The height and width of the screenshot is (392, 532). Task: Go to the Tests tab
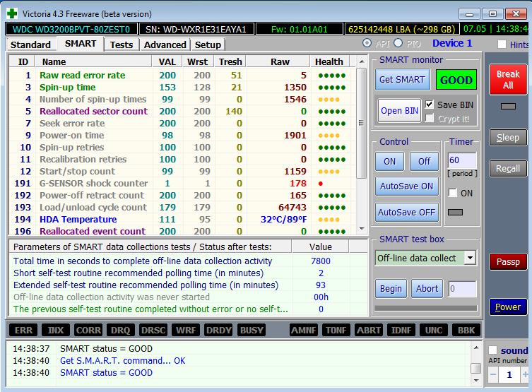pyautogui.click(x=121, y=44)
